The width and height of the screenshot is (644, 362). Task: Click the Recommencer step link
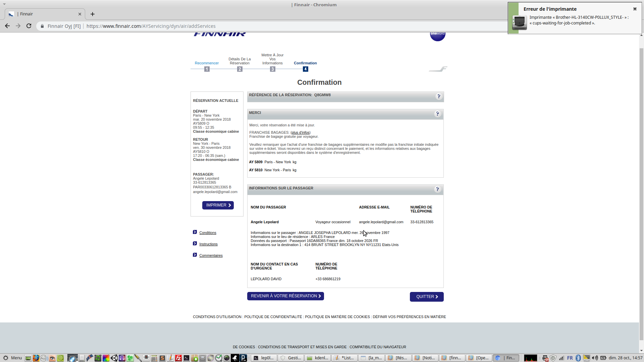[207, 63]
